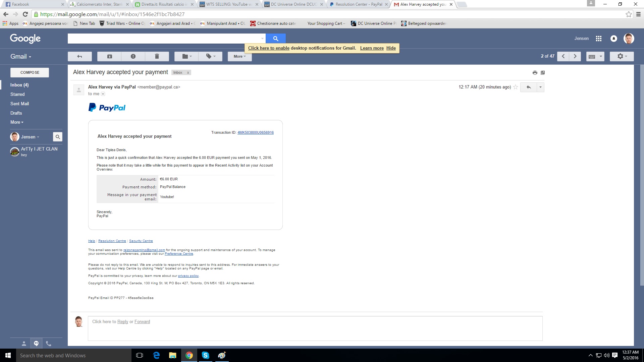
Task: Expand More labels in sidebar
Action: point(17,122)
